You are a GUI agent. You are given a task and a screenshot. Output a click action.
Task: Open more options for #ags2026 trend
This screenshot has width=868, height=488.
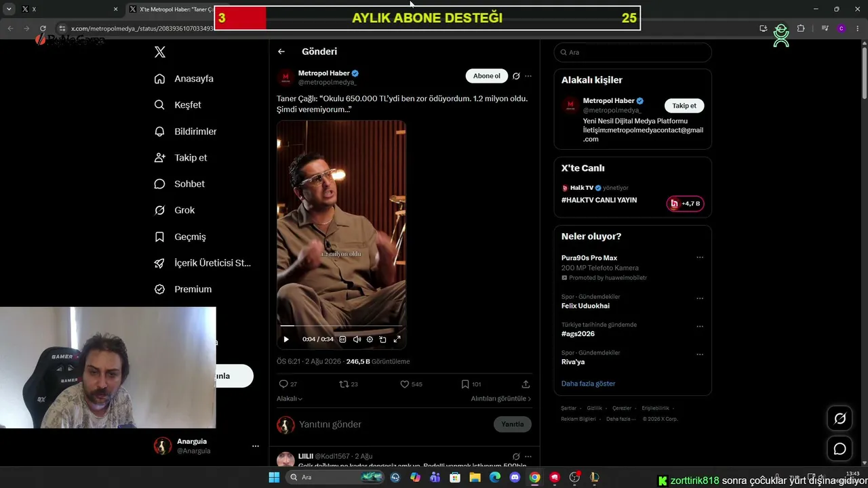pos(700,326)
